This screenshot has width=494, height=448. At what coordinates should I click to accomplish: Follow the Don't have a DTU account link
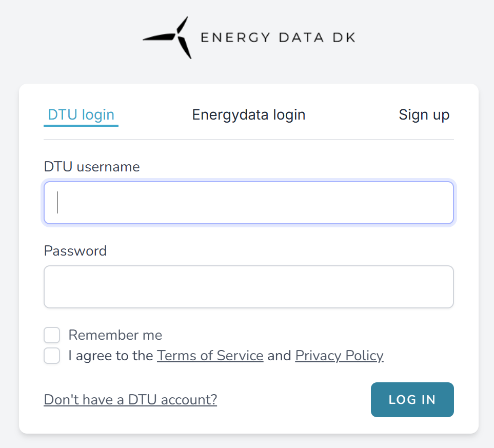tap(130, 400)
